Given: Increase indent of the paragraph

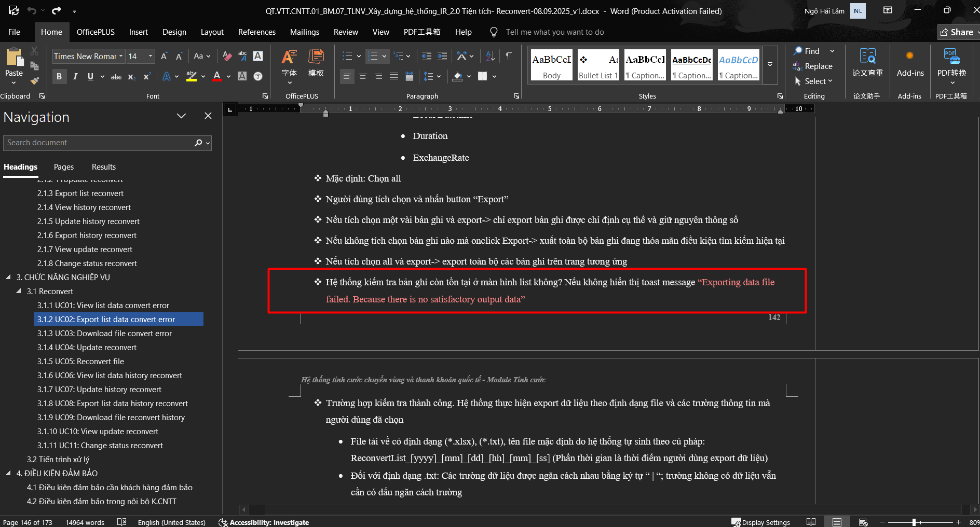Looking at the screenshot, I should coord(442,56).
